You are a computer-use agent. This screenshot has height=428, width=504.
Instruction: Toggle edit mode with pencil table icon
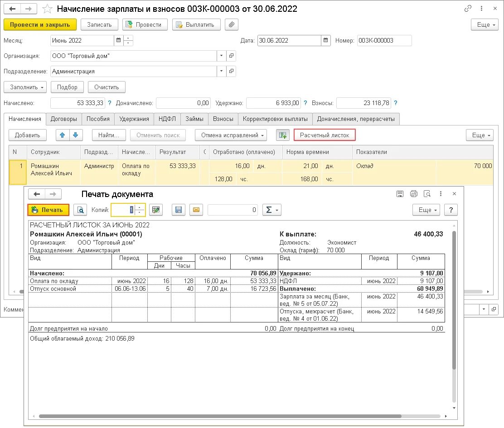tap(156, 210)
